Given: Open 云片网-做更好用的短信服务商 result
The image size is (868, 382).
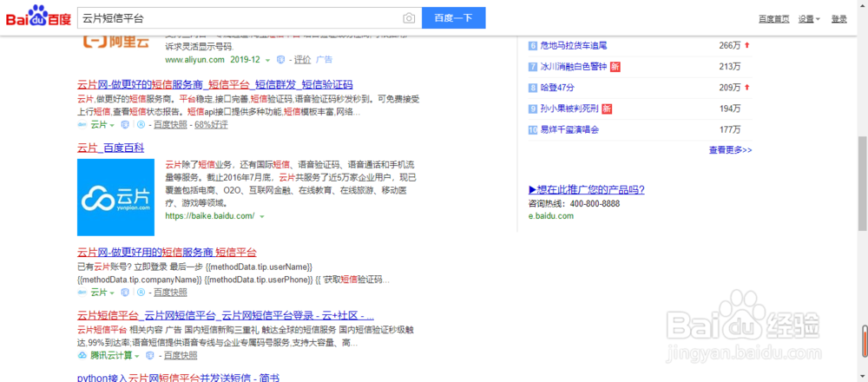Looking at the screenshot, I should (167, 253).
